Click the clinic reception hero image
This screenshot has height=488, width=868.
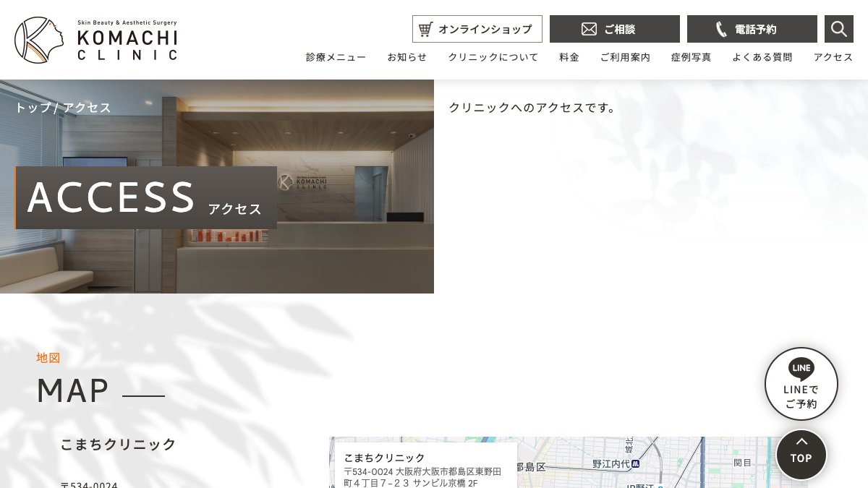pos(217,187)
